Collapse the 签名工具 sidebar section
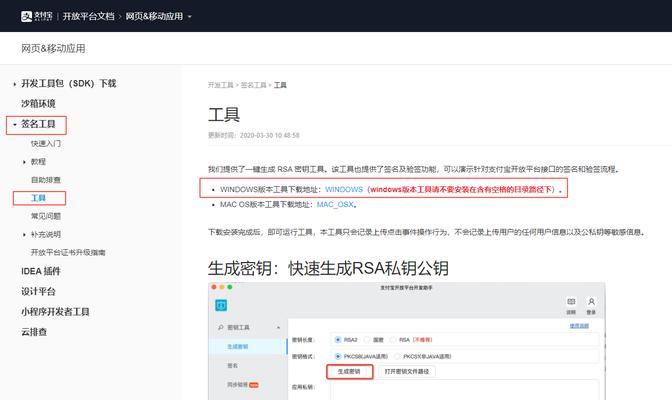 coord(15,124)
